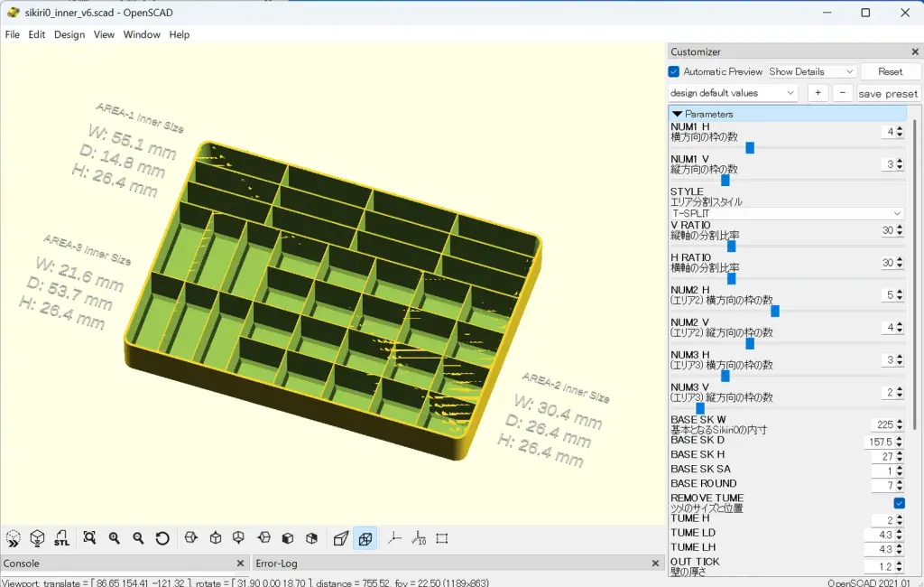Toggle the Show Axes icon

(x=394, y=538)
